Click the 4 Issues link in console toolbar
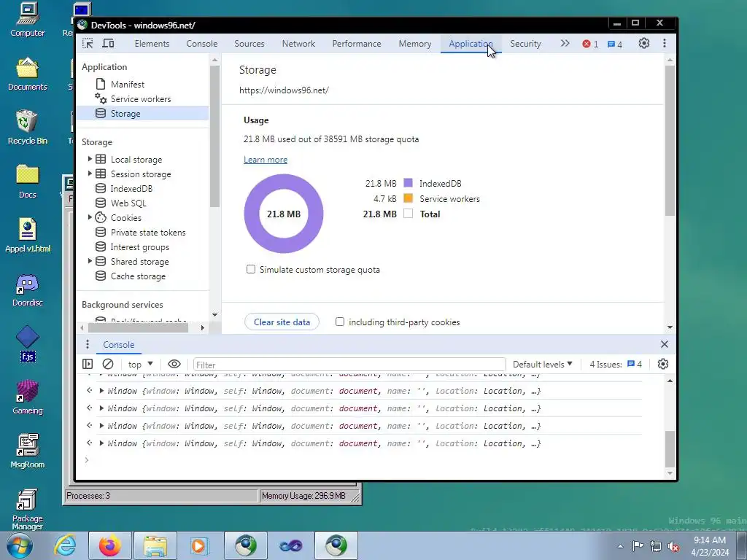This screenshot has width=747, height=560. tap(616, 365)
